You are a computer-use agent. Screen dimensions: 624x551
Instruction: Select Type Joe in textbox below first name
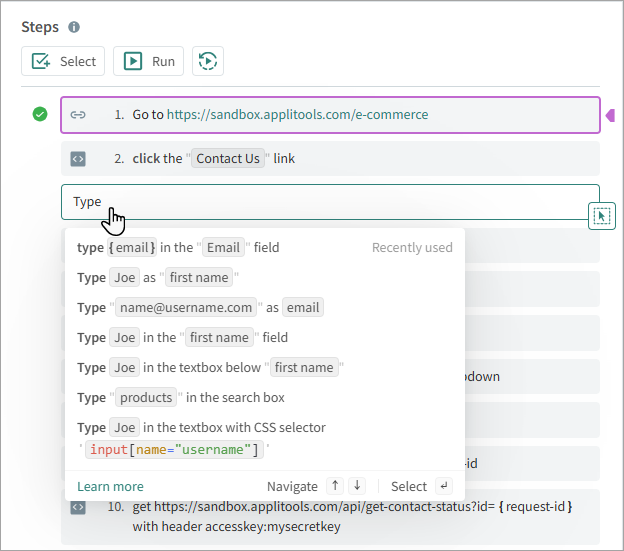point(210,368)
